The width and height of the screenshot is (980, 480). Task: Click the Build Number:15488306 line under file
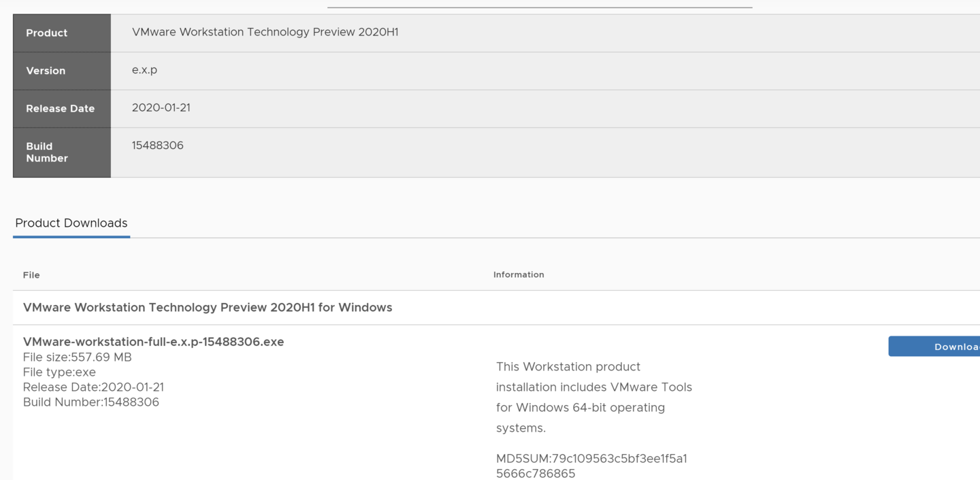[91, 402]
